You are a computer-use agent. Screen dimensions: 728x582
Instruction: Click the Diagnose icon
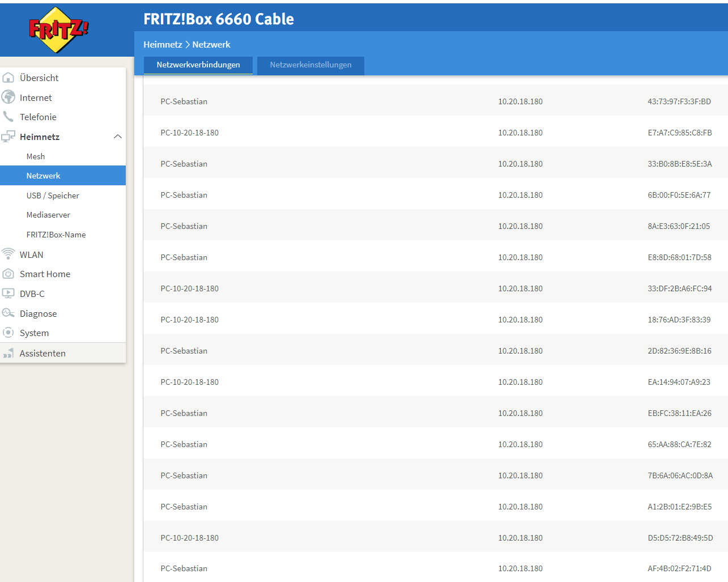pos(8,313)
